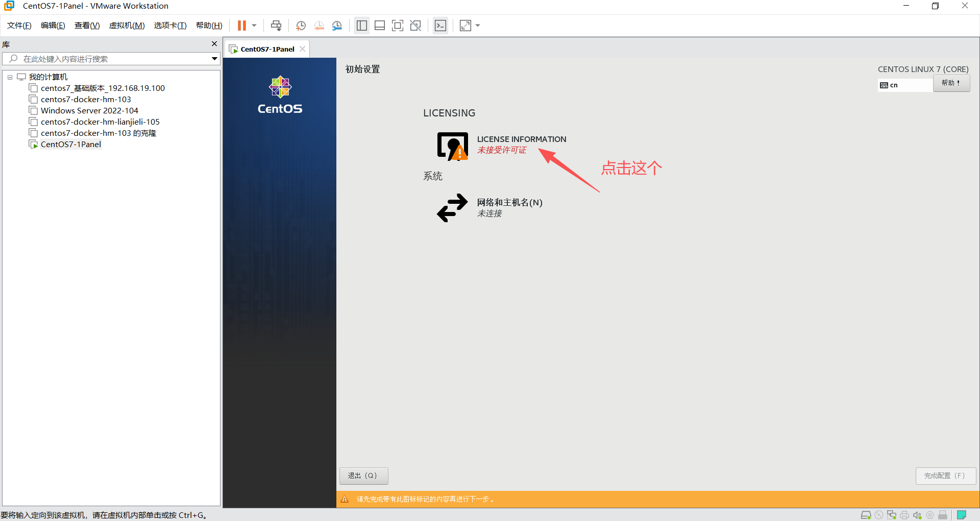Click the printer status icon

(904, 515)
